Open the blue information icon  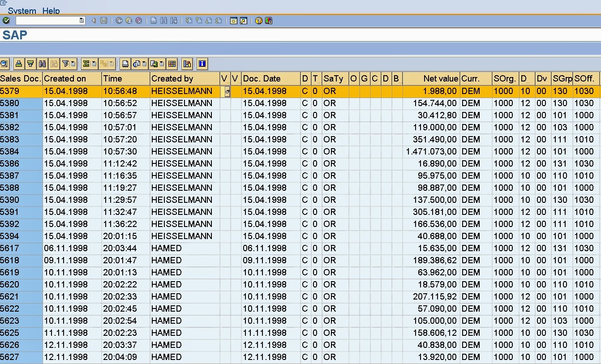pyautogui.click(x=202, y=64)
